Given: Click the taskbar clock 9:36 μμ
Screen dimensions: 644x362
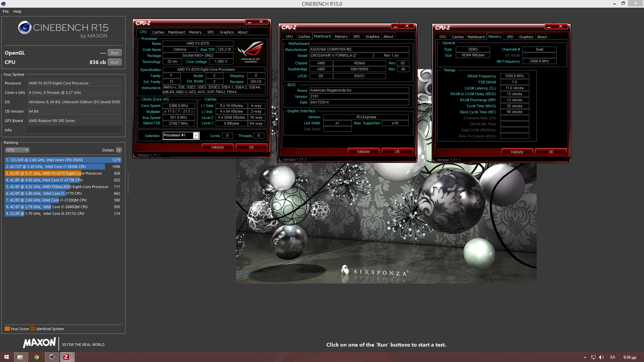Looking at the screenshot, I should [x=630, y=357].
